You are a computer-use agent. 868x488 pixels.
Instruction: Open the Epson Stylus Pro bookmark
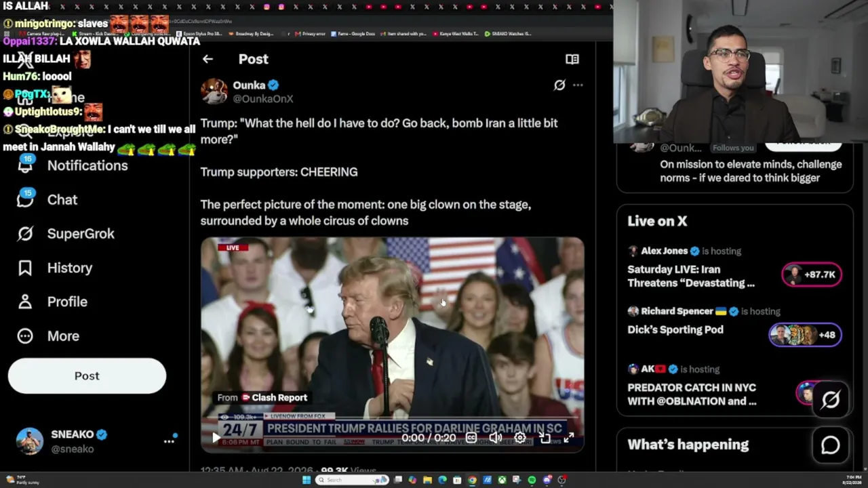[x=199, y=33]
